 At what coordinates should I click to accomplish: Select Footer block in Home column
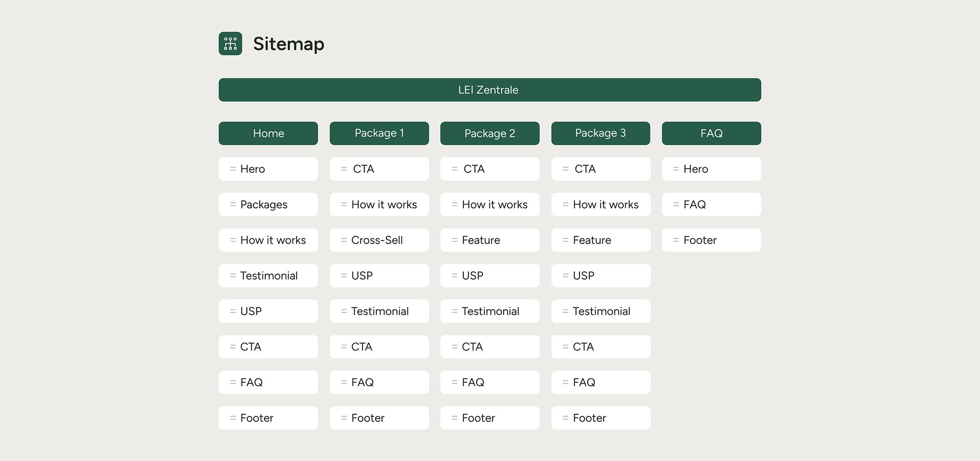[268, 418]
